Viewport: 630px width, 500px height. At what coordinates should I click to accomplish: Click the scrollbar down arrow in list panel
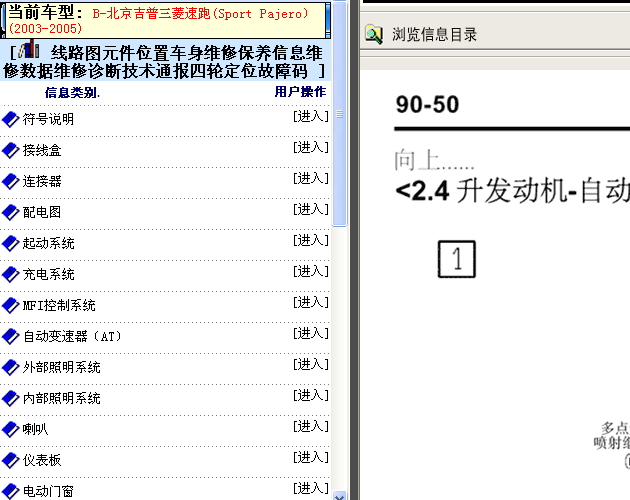pyautogui.click(x=340, y=496)
